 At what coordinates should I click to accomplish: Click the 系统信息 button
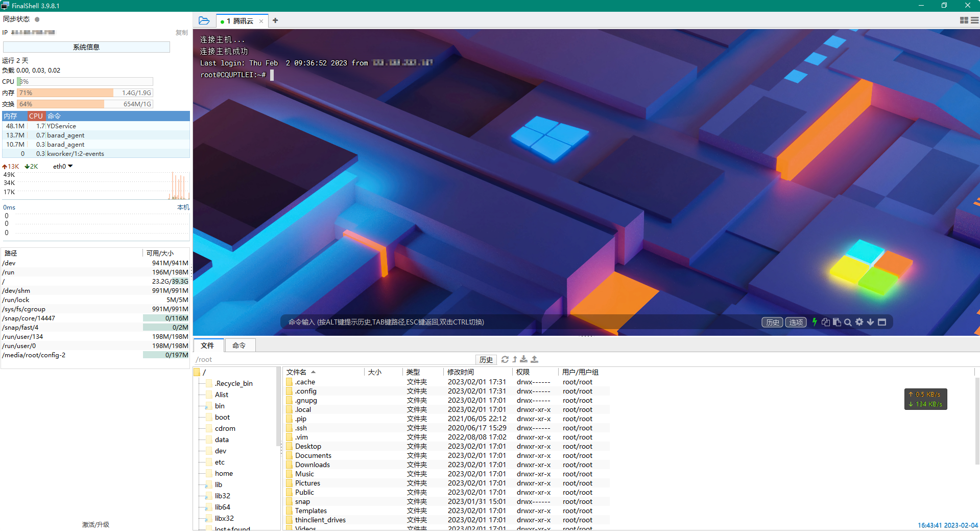click(85, 47)
